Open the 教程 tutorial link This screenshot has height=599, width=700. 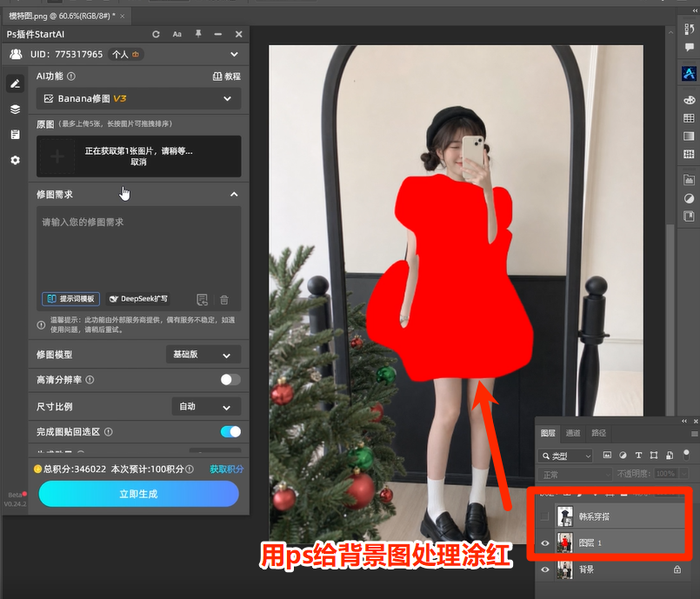(x=227, y=77)
